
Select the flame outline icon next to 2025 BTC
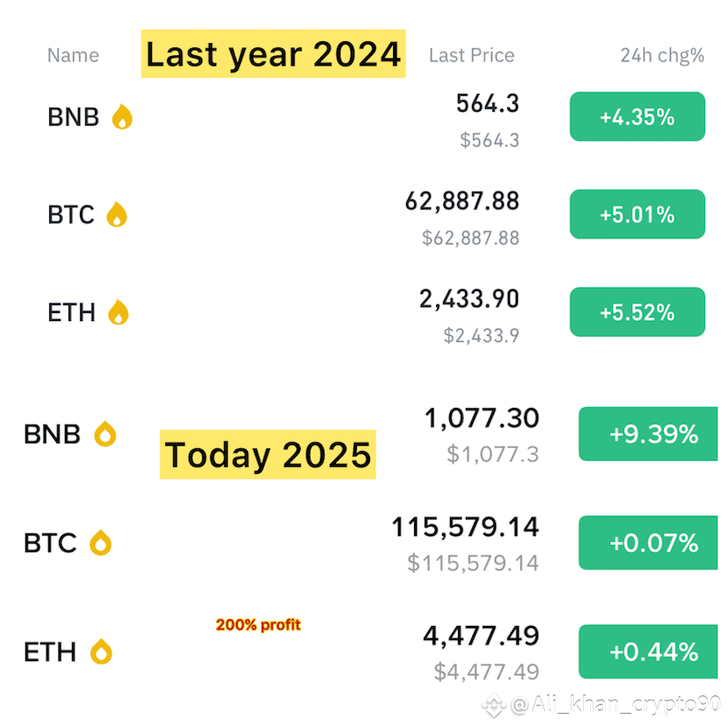tap(101, 542)
